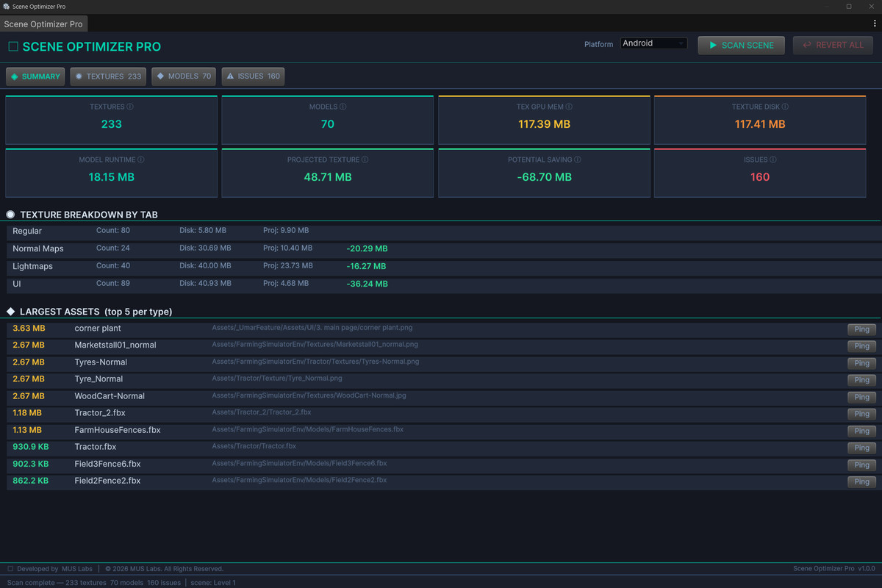Click the info icon beside PROJECTED TEXTURE

[365, 159]
